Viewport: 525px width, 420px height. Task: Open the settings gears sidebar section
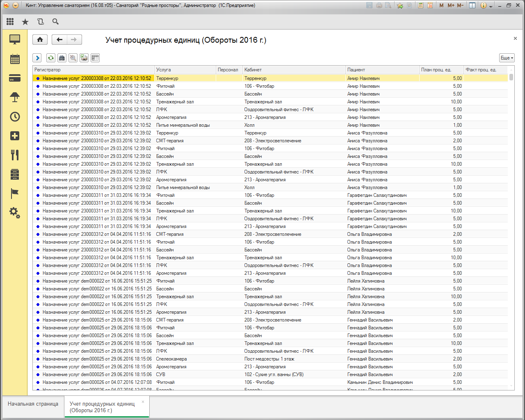point(15,212)
